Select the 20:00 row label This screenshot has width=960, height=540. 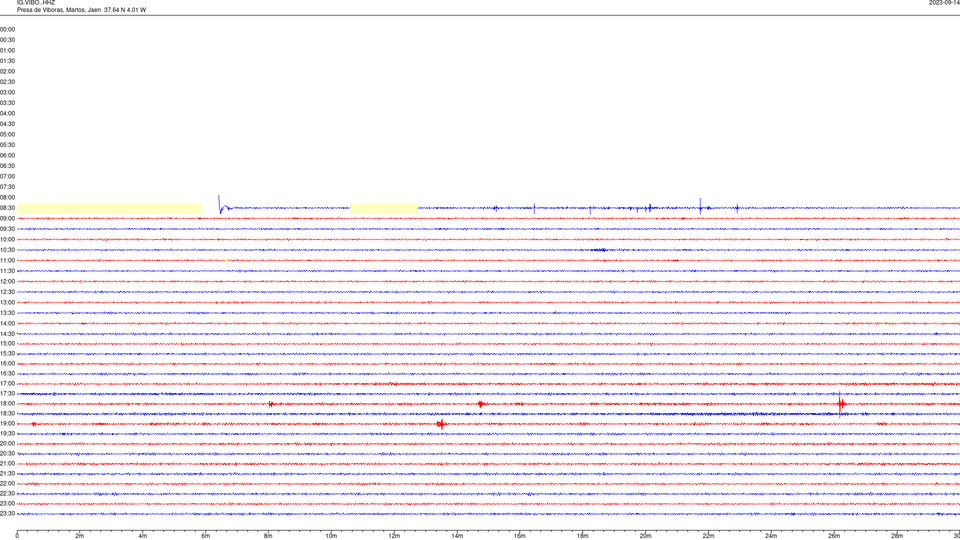point(7,444)
